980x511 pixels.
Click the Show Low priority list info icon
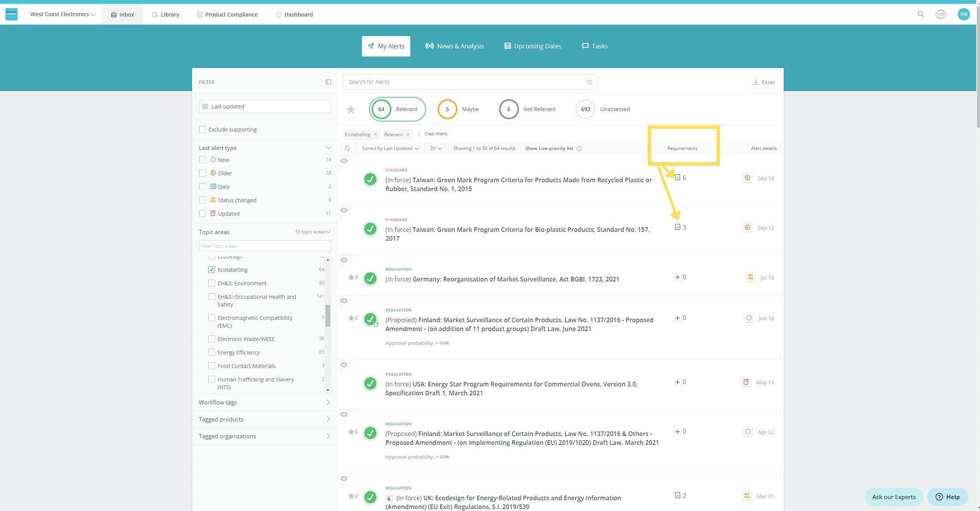tap(579, 148)
